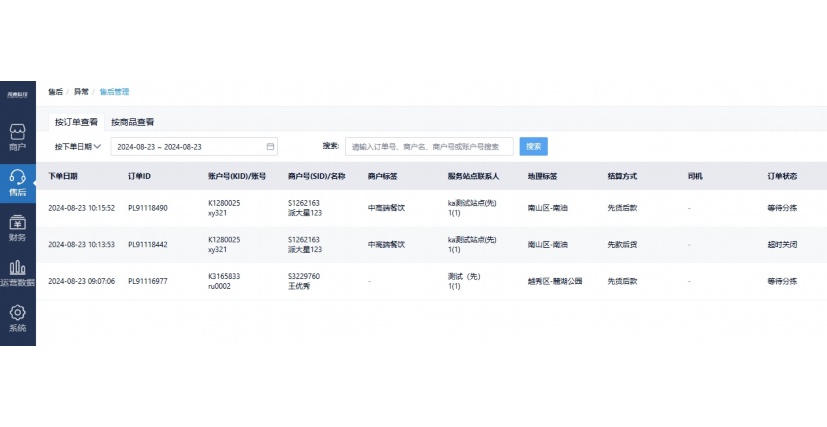This screenshot has height=427, width=827.
Task: Click the 商户标签 column header
Action: [x=382, y=176]
